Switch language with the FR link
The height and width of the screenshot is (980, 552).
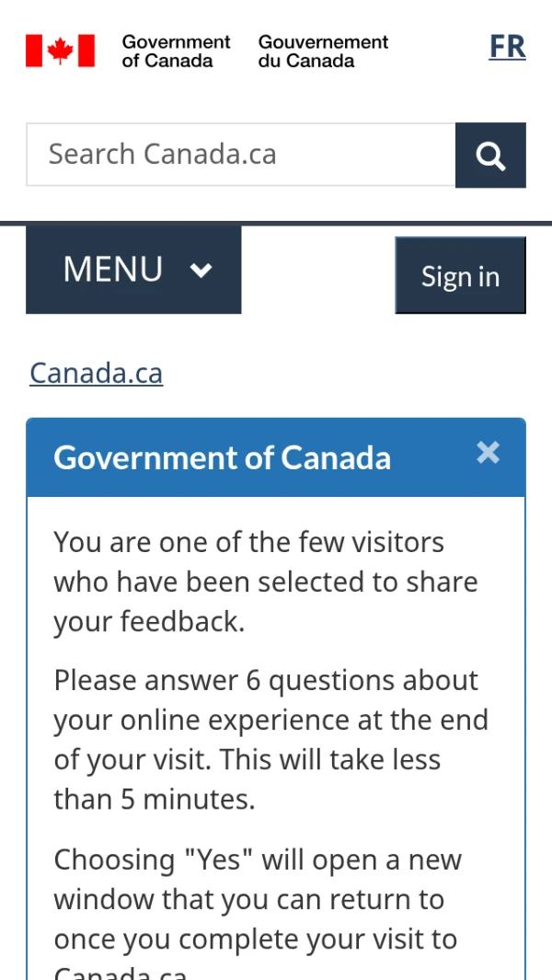(507, 47)
